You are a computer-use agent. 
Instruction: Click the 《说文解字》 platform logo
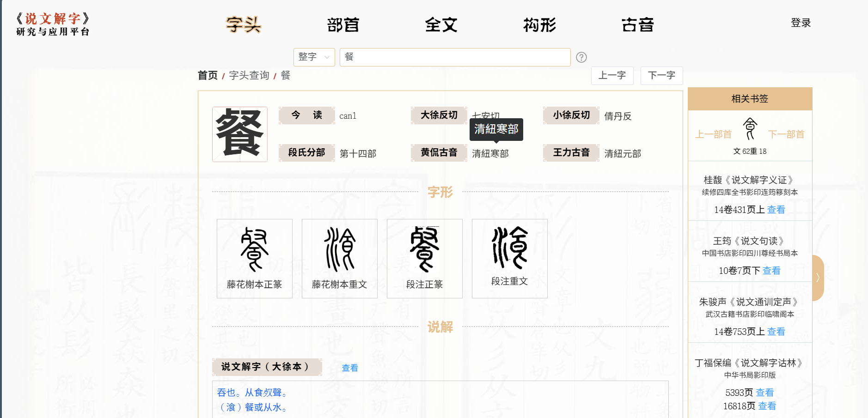53,24
